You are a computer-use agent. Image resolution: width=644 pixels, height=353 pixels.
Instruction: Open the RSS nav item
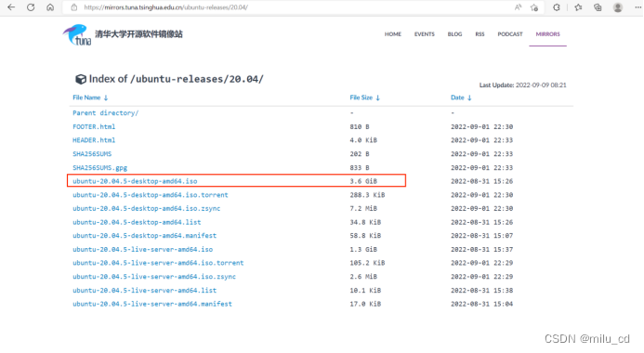coord(480,34)
